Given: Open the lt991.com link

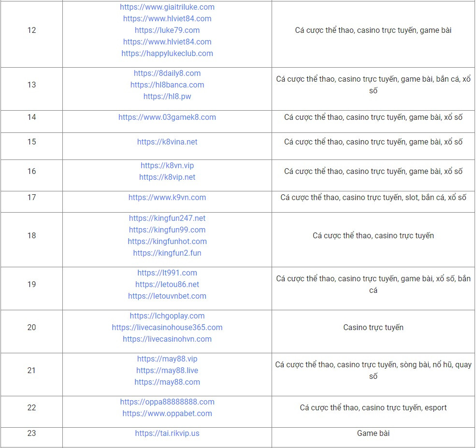Looking at the screenshot, I should (x=167, y=273).
